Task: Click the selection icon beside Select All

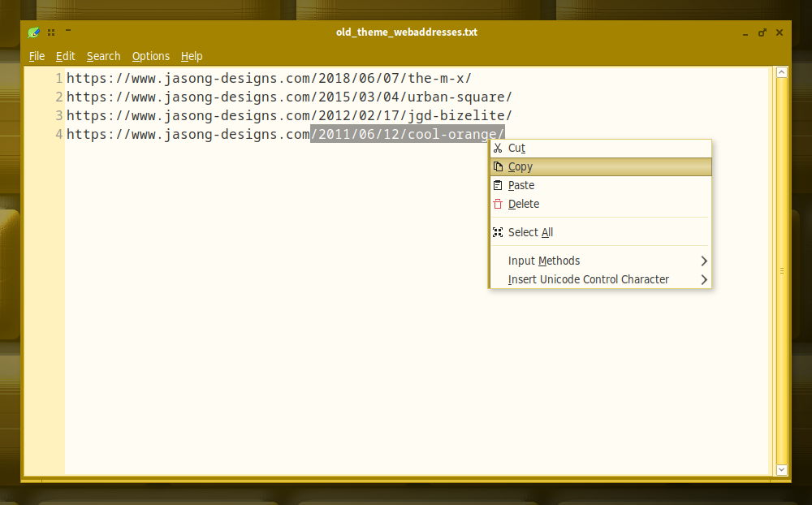Action: pyautogui.click(x=498, y=232)
